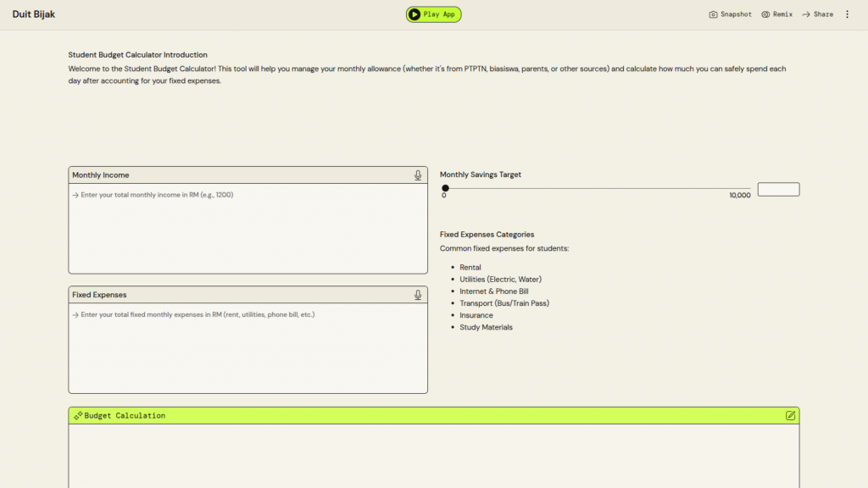Click the savings target number box
868x488 pixels.
point(778,190)
